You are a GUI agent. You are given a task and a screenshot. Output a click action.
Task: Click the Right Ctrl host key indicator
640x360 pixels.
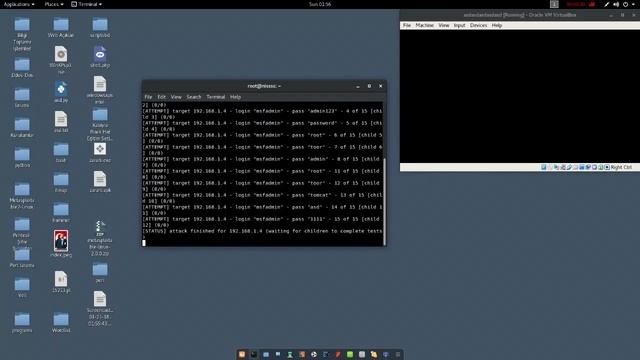621,167
